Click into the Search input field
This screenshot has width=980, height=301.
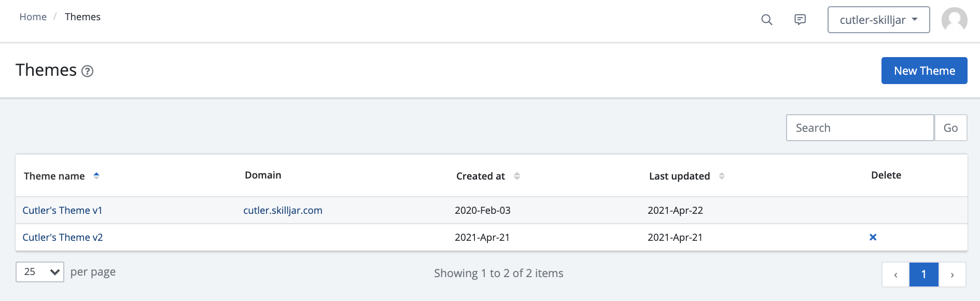point(860,128)
